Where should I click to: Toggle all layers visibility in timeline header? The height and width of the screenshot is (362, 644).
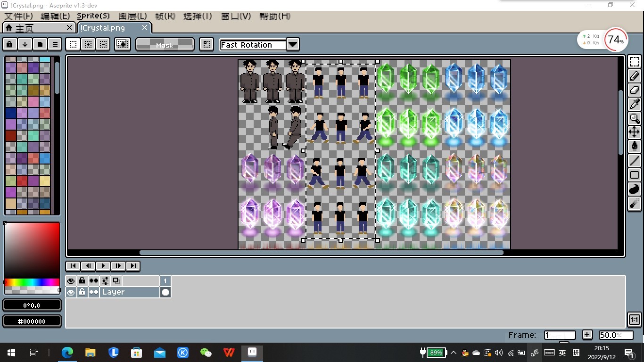[x=71, y=281]
